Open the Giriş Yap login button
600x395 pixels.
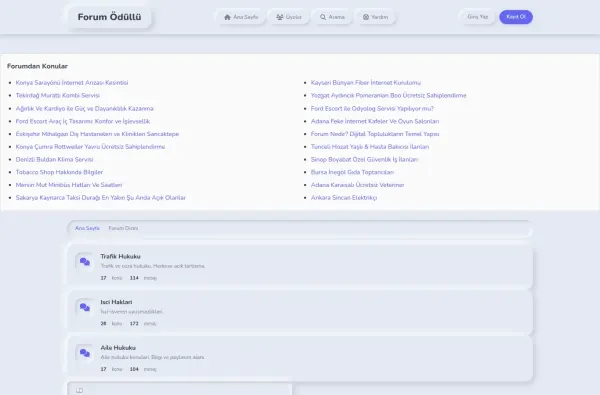(x=478, y=17)
